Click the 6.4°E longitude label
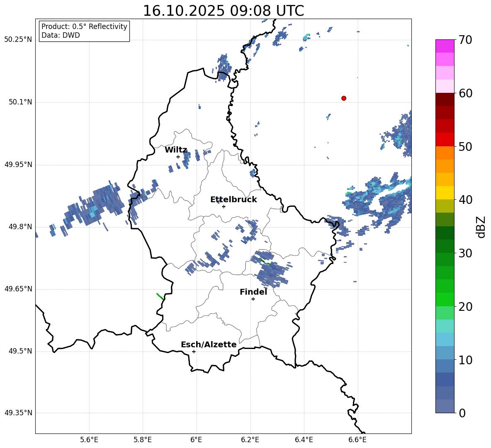491x448 pixels. click(304, 440)
